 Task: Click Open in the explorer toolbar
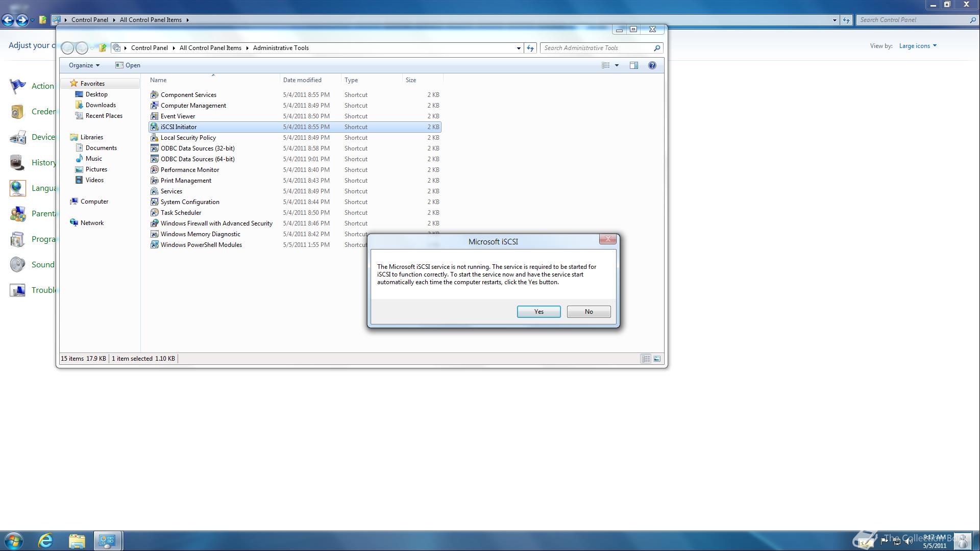click(x=128, y=65)
